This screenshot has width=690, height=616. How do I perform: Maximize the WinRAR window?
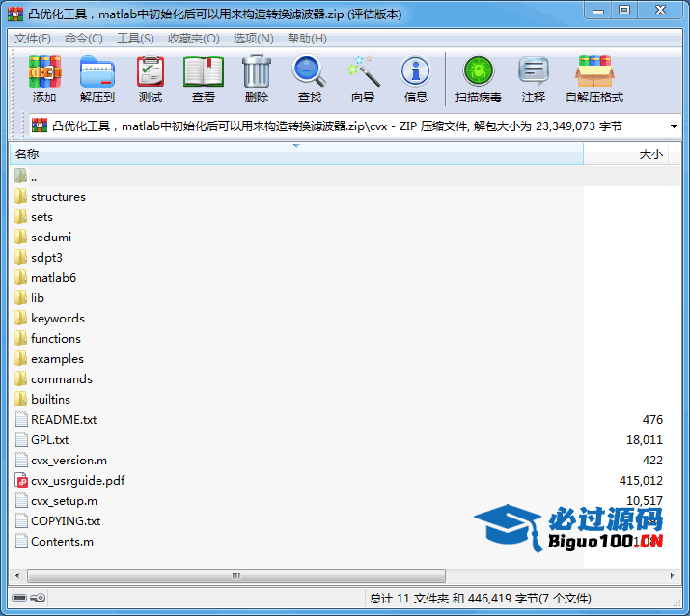[624, 11]
